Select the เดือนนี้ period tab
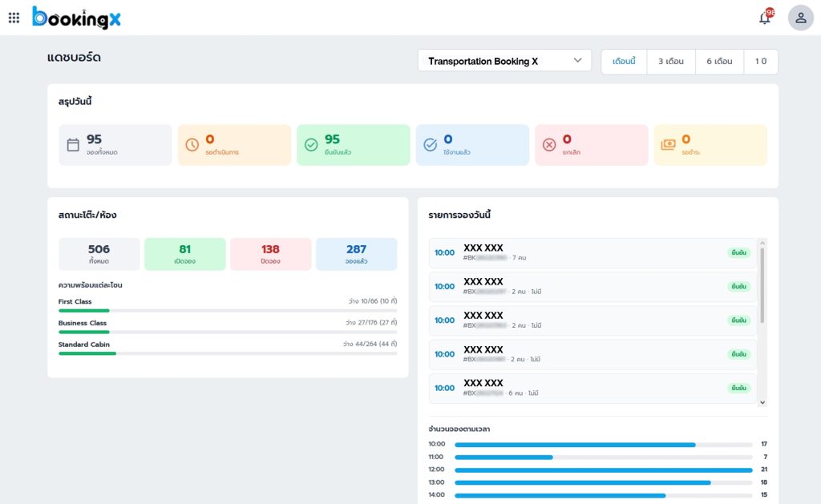 [x=624, y=62]
